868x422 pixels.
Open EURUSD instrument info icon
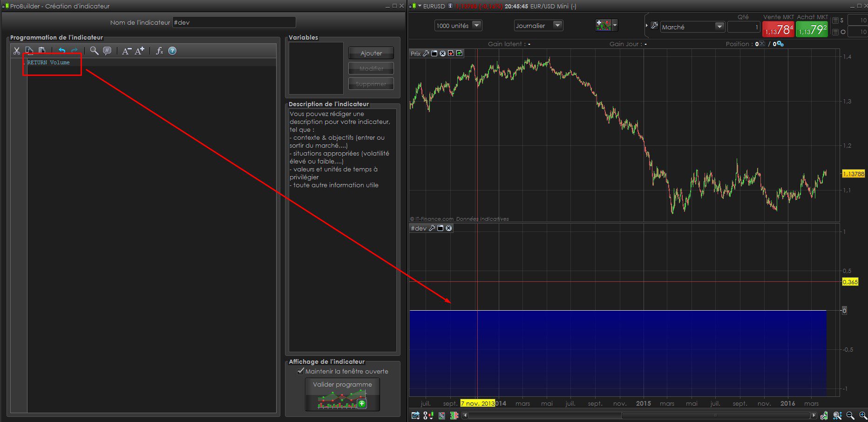click(x=450, y=6)
